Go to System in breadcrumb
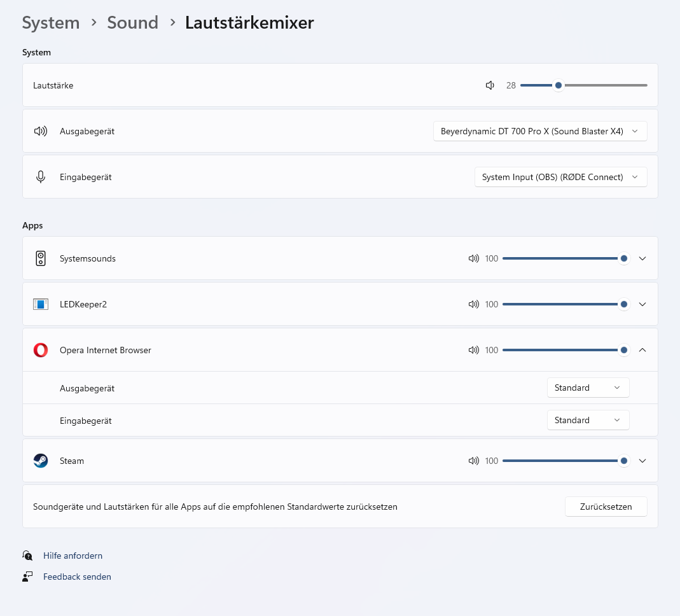This screenshot has height=616, width=680. coord(51,22)
